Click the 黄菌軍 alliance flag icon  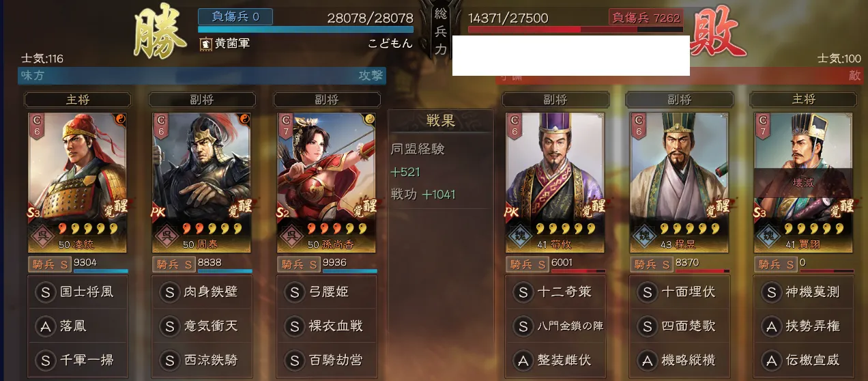(205, 44)
